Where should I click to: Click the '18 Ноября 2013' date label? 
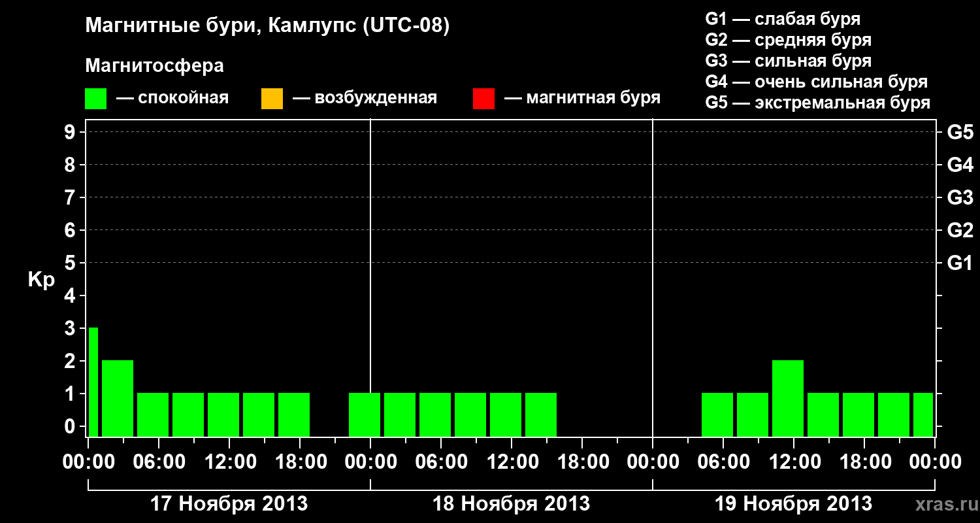coord(511,504)
